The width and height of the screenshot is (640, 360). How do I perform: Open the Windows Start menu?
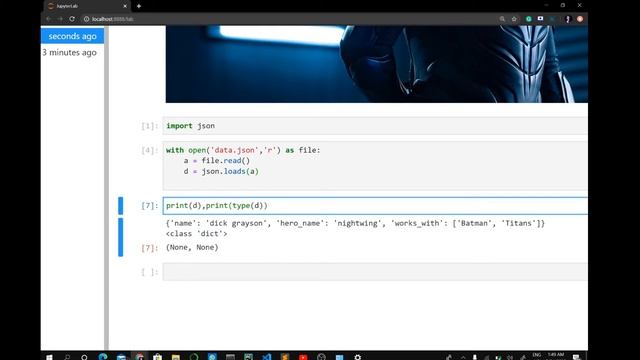(49, 357)
